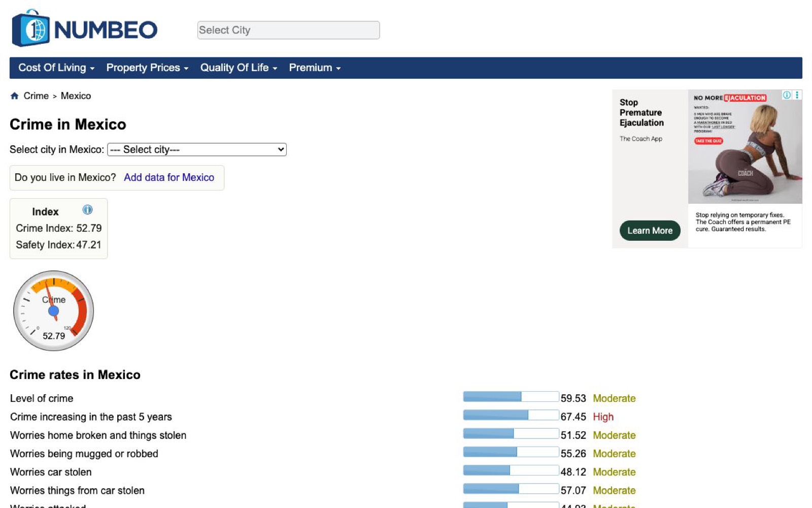Click the red Take The Quiz badge

point(708,141)
